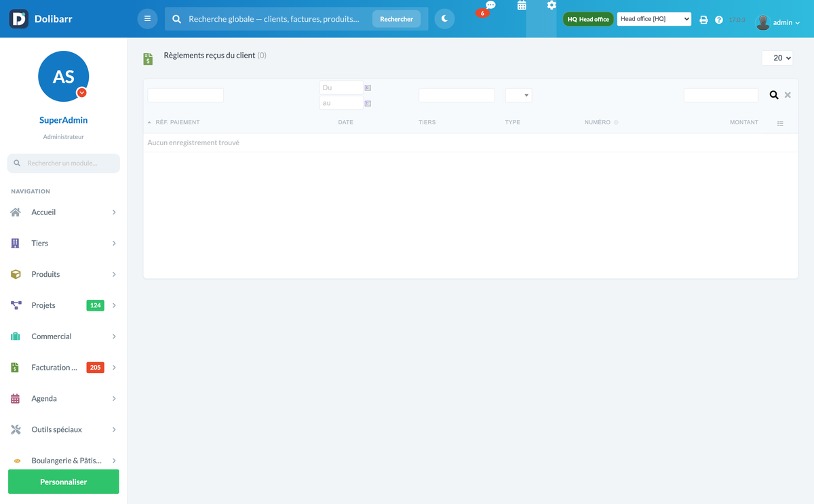Open the rows-per-page 20 dropdown

tap(777, 58)
